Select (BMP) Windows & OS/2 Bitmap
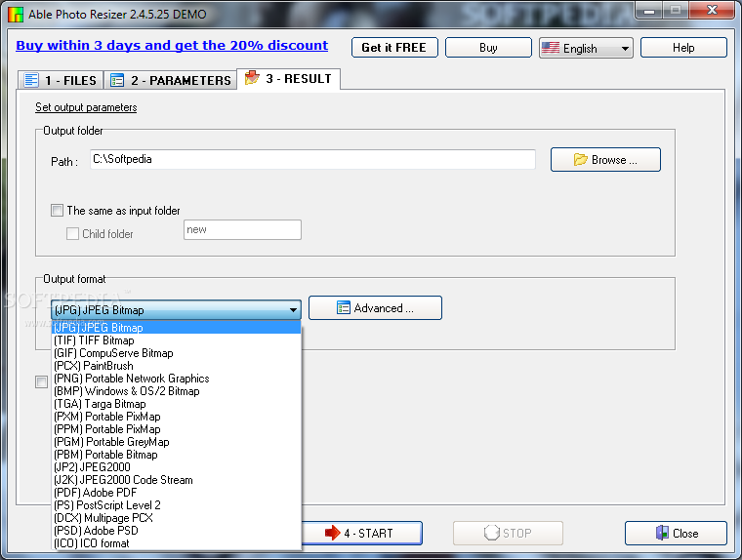This screenshot has height=560, width=742. coord(176,391)
